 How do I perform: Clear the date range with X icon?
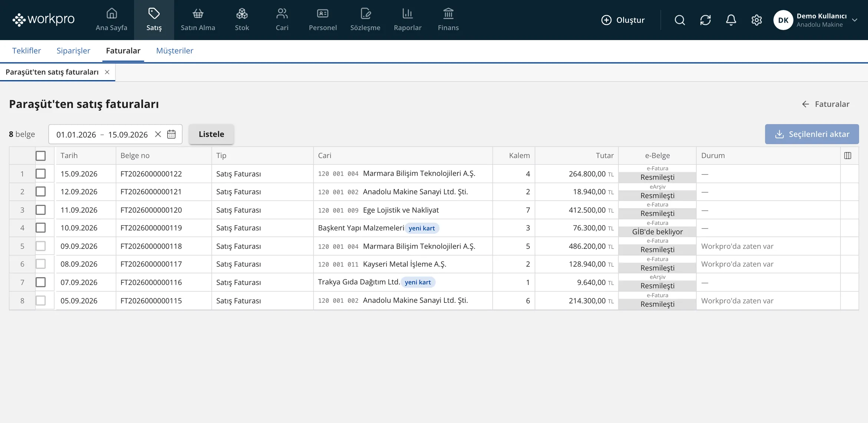tap(158, 134)
